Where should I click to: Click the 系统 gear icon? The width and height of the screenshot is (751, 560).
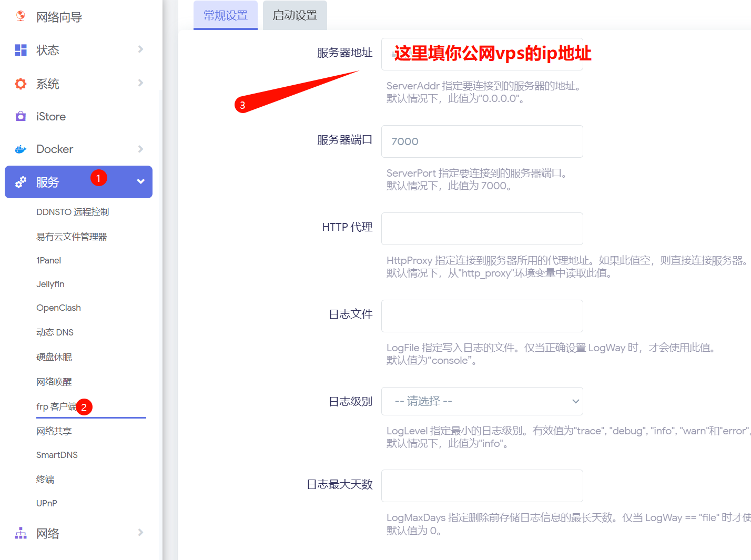tap(20, 83)
